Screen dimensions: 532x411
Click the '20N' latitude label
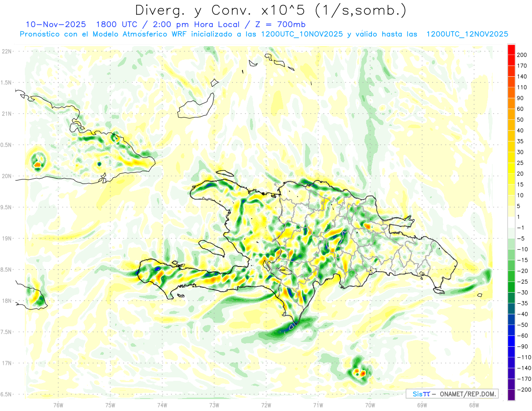6,176
